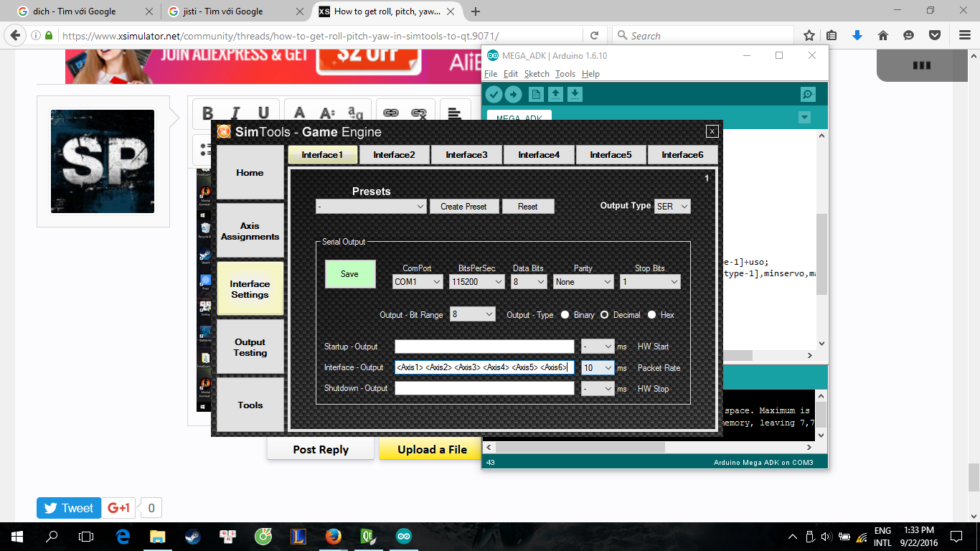Open the Stop Bits dropdown

click(x=650, y=282)
